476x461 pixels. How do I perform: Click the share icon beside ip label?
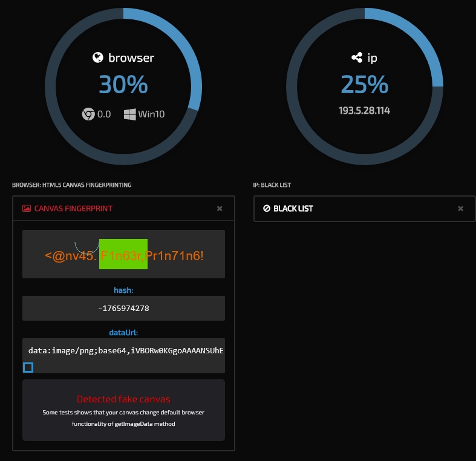[357, 58]
